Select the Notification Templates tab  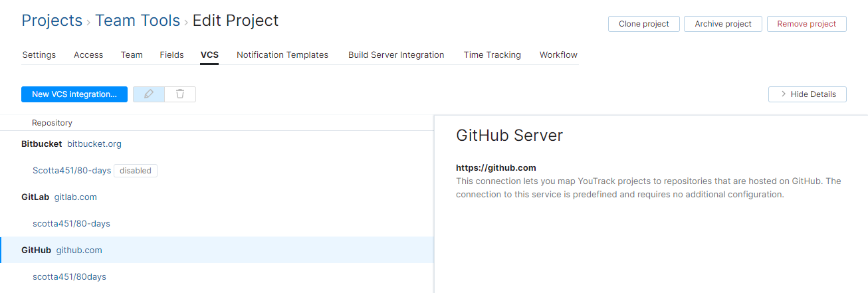(282, 55)
